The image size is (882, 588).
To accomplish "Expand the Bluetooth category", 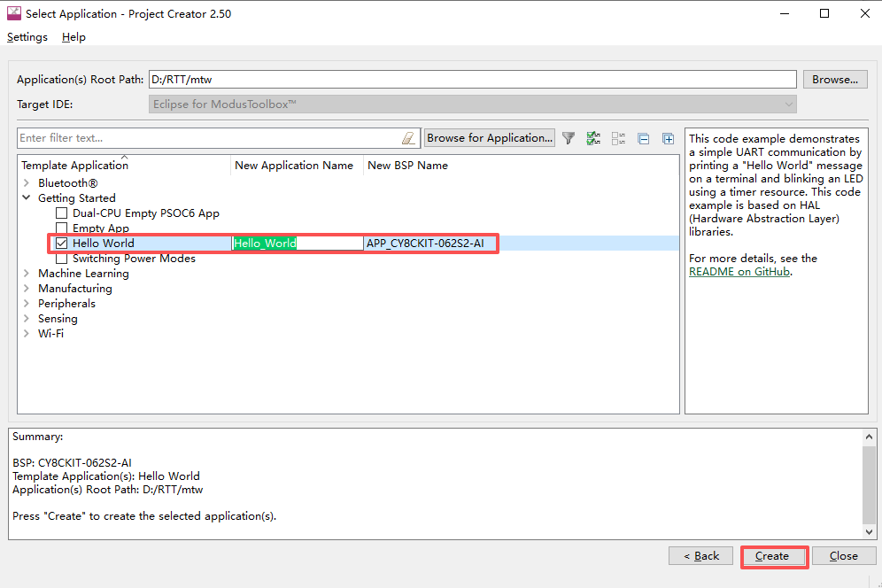I will click(x=27, y=183).
